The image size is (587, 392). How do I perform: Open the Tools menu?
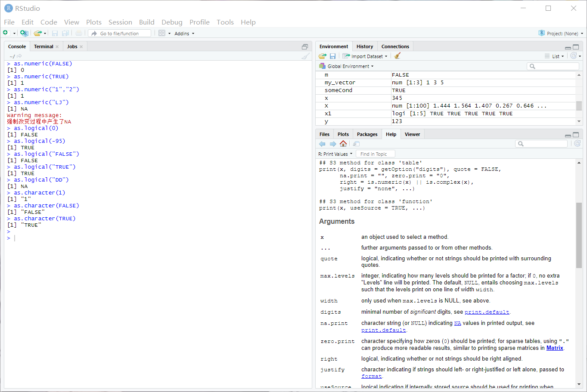[225, 22]
